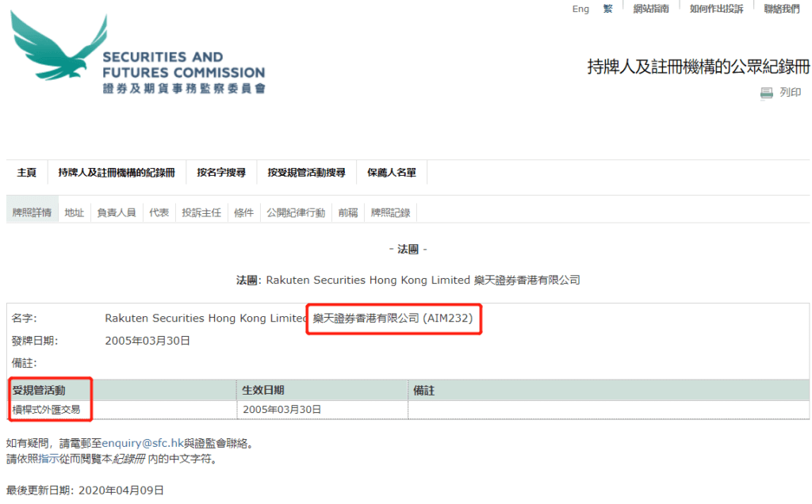The height and width of the screenshot is (504, 812).
Task: Open 如何作出投訴 link
Action: pyautogui.click(x=716, y=9)
